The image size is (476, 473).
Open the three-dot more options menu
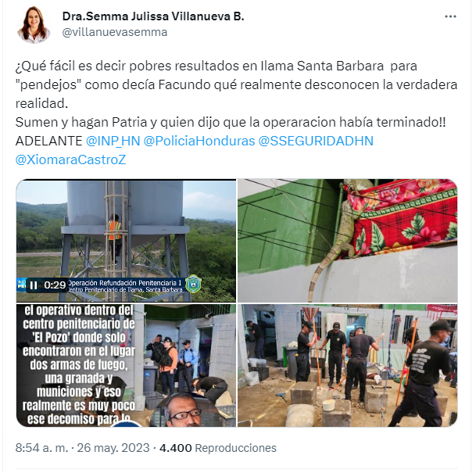point(450,16)
